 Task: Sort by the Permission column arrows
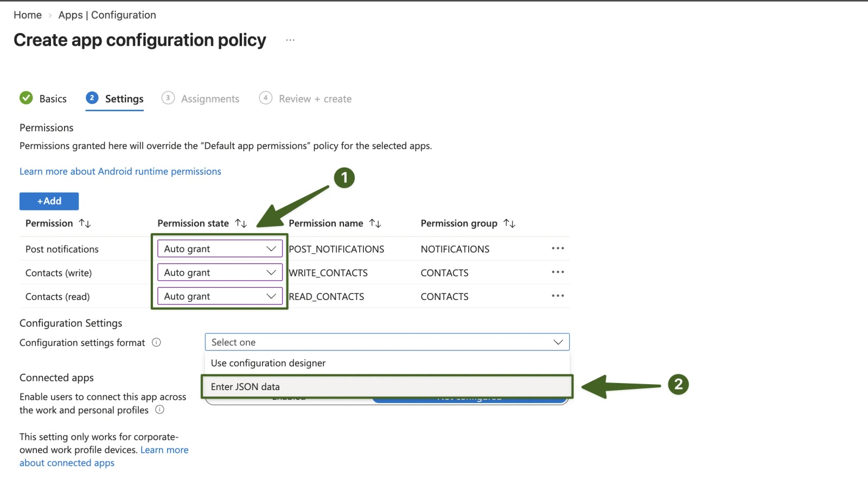point(85,224)
